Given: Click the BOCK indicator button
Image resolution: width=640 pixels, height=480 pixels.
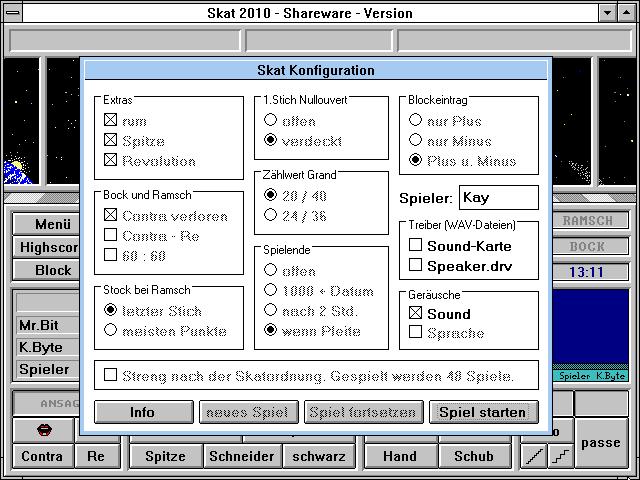Looking at the screenshot, I should [589, 247].
